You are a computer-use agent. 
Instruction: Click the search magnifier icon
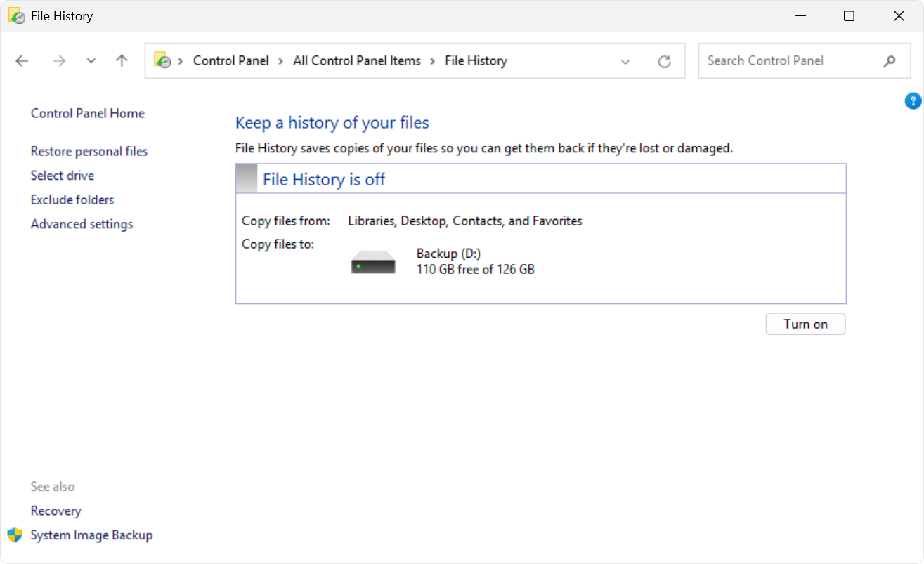(x=890, y=61)
